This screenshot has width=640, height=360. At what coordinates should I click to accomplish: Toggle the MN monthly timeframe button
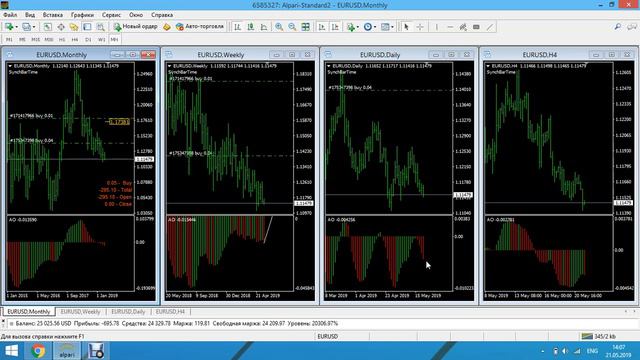tap(114, 40)
